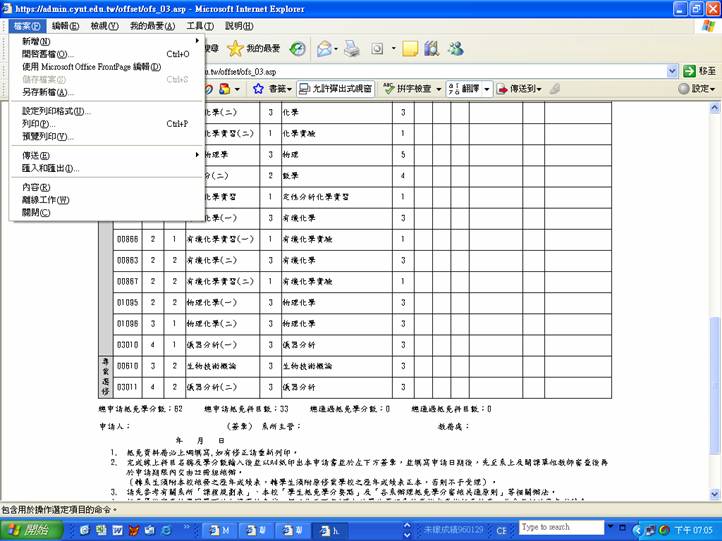The width and height of the screenshot is (722, 541).
Task: Click the CE language bar button
Action: (501, 530)
